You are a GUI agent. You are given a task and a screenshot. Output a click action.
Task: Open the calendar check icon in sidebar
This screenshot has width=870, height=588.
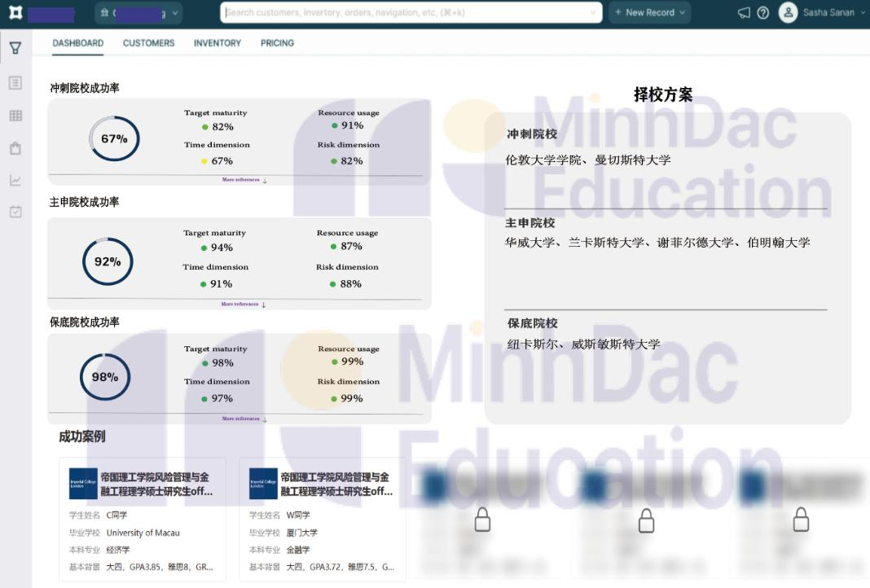tap(15, 212)
